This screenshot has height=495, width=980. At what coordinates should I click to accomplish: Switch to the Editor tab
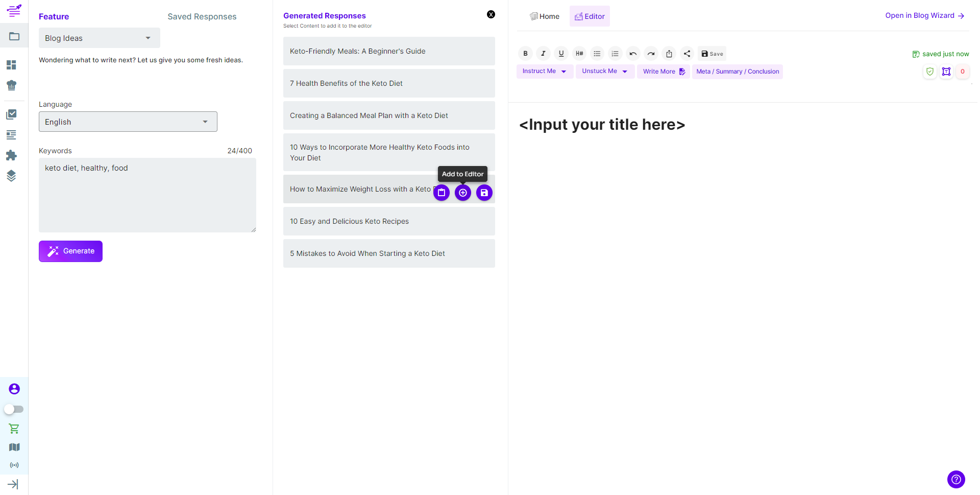click(x=590, y=16)
